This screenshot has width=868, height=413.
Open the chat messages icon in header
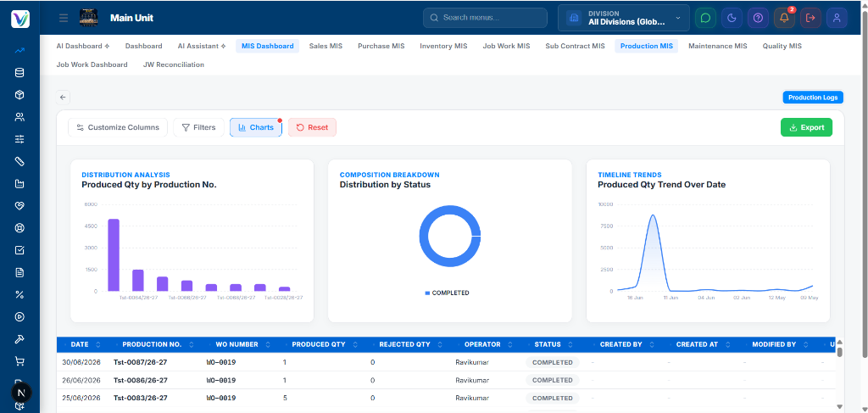tap(705, 18)
